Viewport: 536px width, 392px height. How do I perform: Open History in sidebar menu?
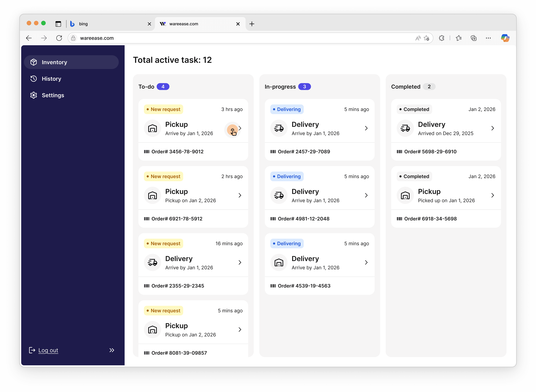tap(51, 79)
